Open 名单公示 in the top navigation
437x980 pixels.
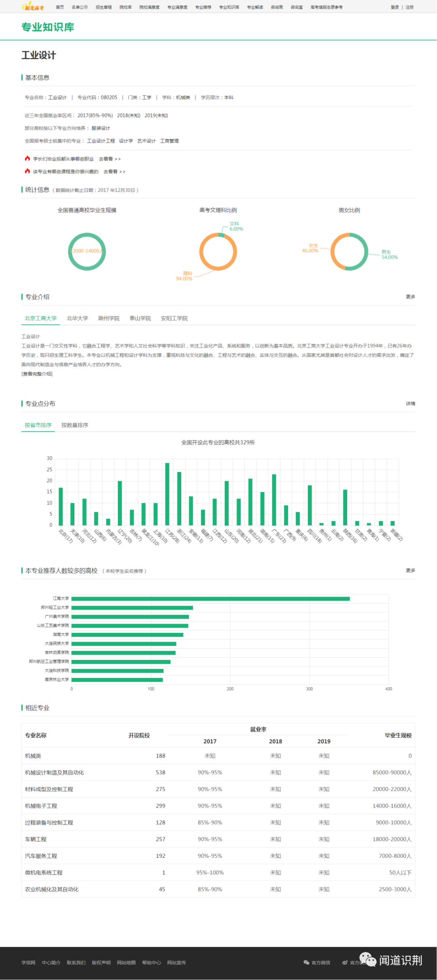(80, 7)
